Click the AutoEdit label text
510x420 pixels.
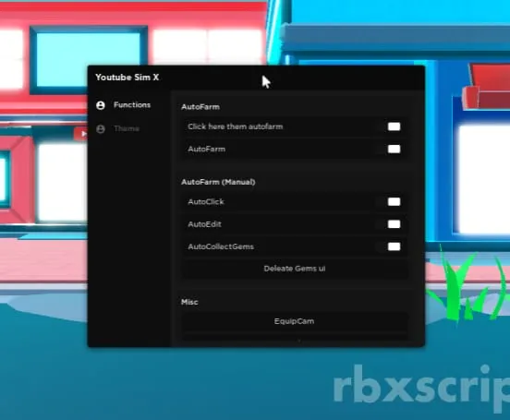pos(204,224)
